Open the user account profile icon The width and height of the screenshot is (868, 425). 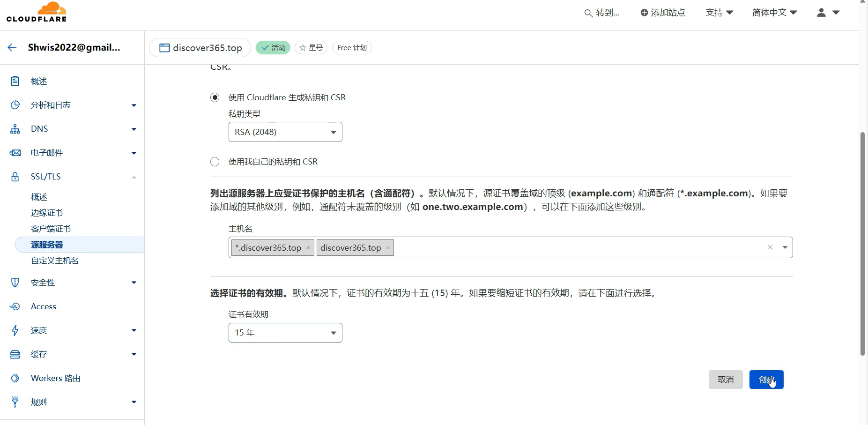[x=821, y=13]
